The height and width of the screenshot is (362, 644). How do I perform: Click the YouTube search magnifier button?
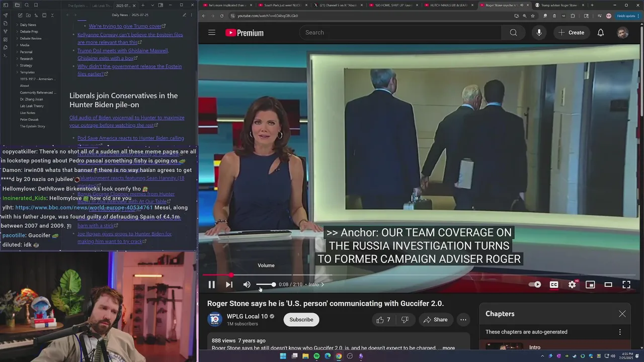[x=513, y=33]
